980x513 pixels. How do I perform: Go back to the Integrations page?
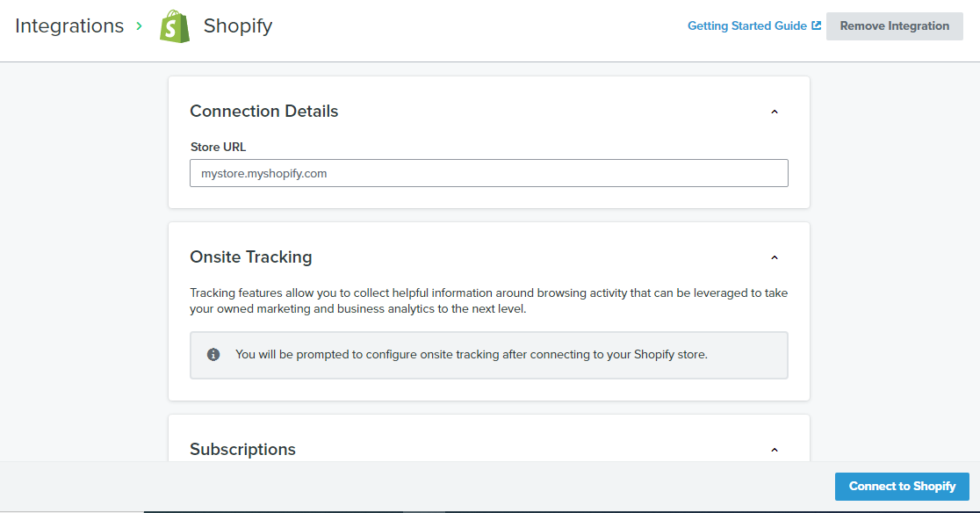point(69,26)
